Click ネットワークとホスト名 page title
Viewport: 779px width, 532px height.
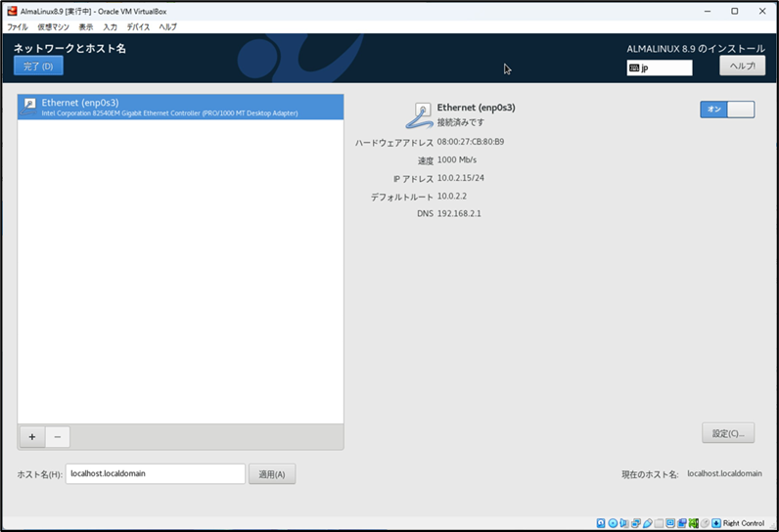69,48
